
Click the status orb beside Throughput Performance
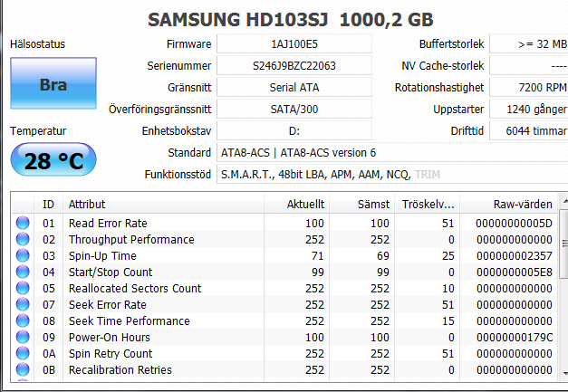point(23,239)
